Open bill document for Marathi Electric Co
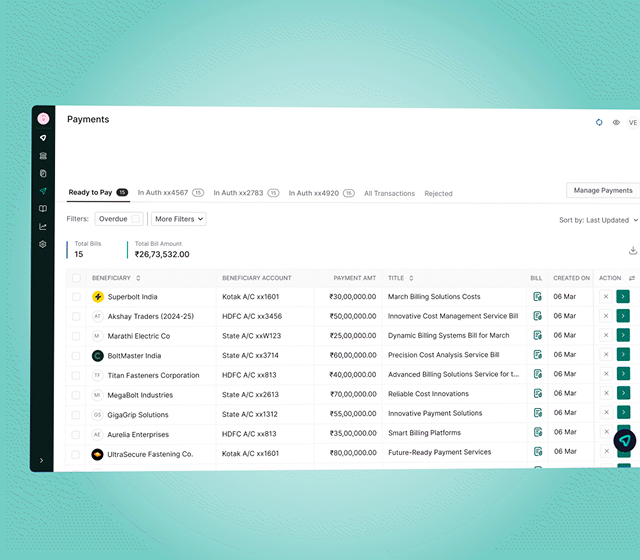640x560 pixels. tap(538, 335)
